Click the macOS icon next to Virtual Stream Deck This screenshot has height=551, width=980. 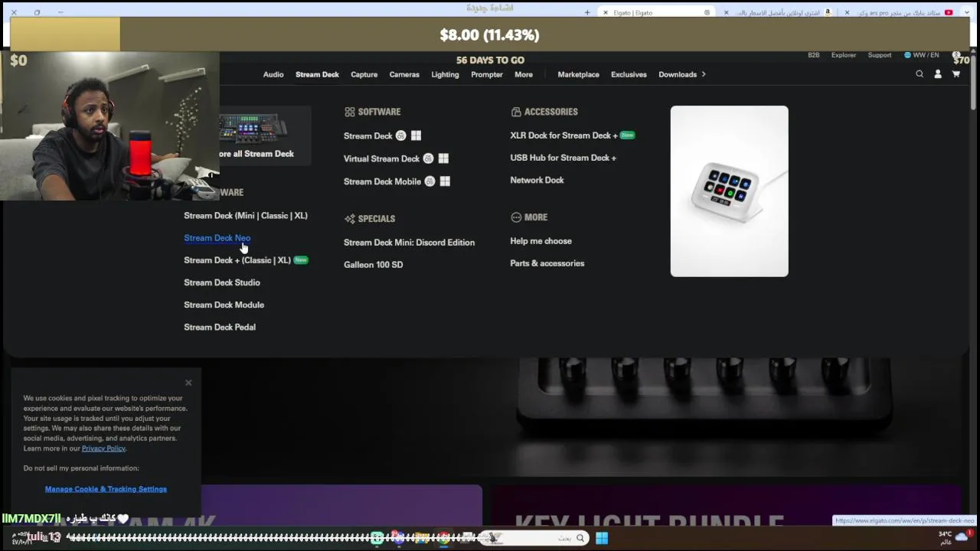428,158
